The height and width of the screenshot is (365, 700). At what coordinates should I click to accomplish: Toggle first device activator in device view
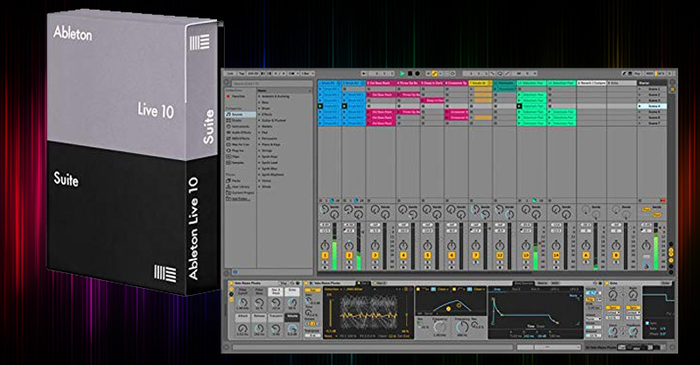(231, 283)
